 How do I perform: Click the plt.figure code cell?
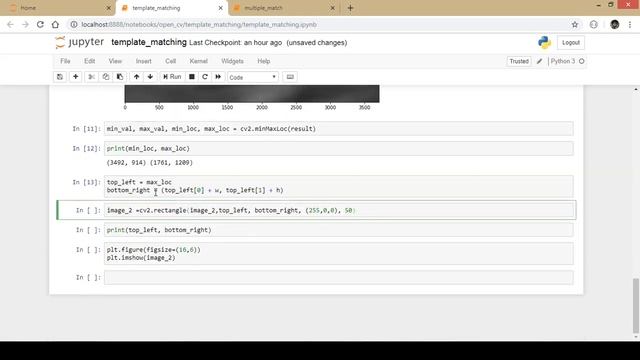338,253
